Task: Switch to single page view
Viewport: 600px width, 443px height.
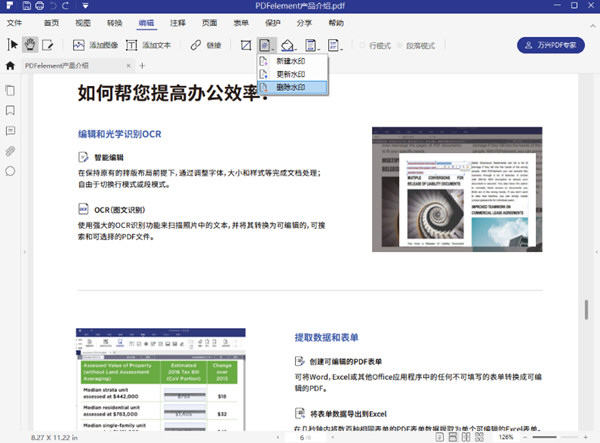Action: click(x=440, y=437)
